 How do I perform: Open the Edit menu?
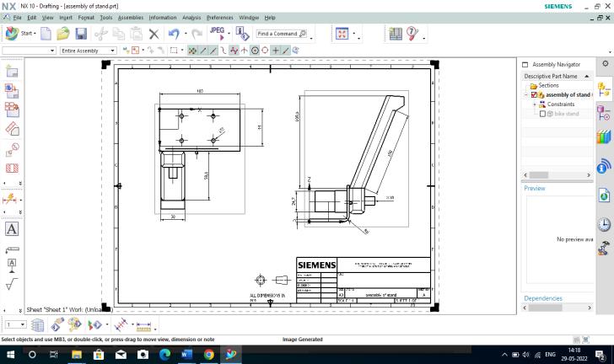coord(32,18)
